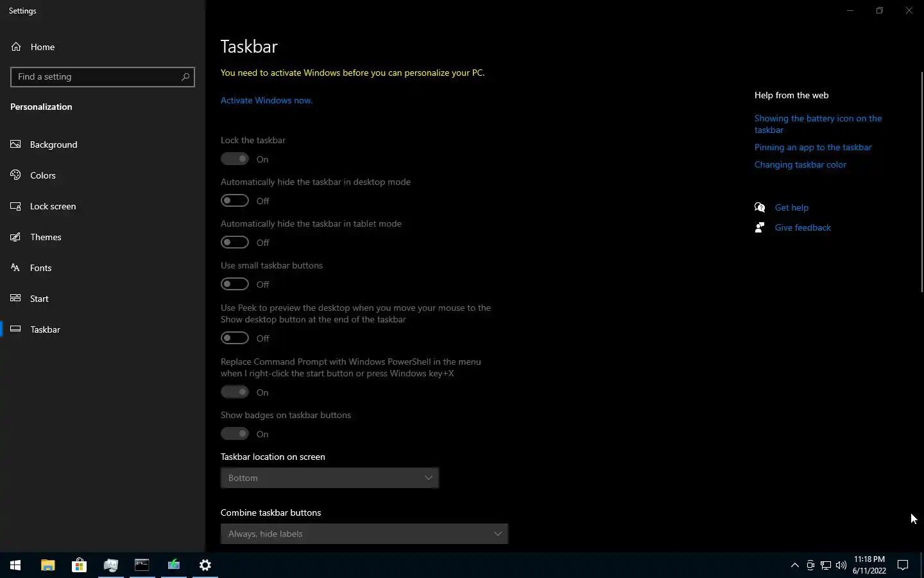The width and height of the screenshot is (924, 578).
Task: Open Lock screen settings
Action: pyautogui.click(x=103, y=206)
